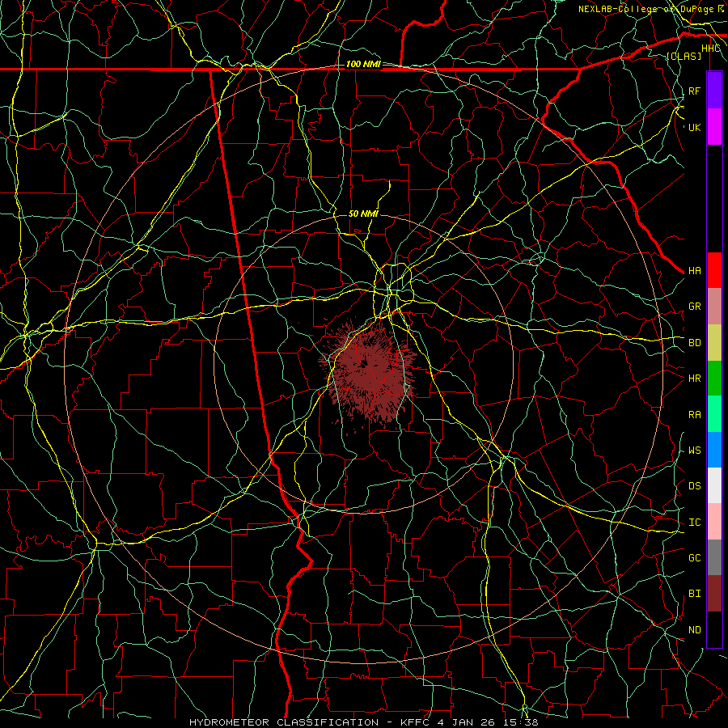Click the 'WS' legend label
The width and height of the screenshot is (728, 728).
tap(694, 451)
